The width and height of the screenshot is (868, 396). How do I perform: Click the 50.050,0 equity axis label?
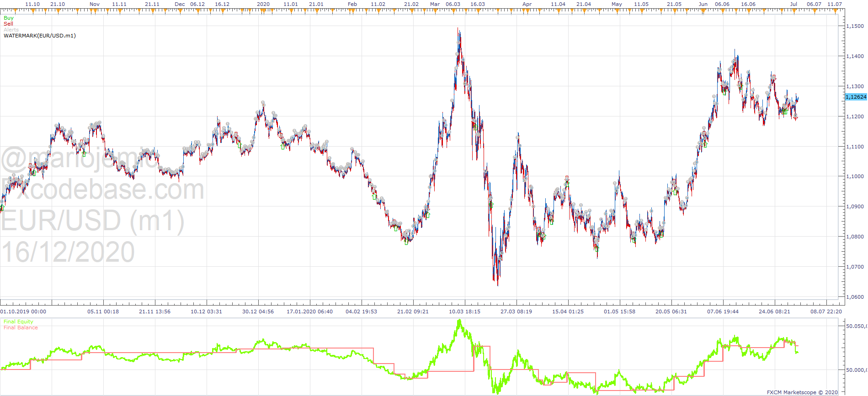click(x=856, y=326)
